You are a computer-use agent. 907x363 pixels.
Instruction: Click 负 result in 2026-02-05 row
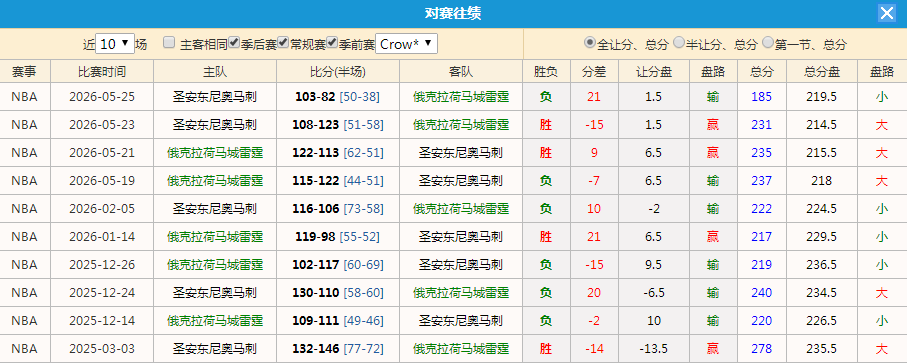point(545,209)
